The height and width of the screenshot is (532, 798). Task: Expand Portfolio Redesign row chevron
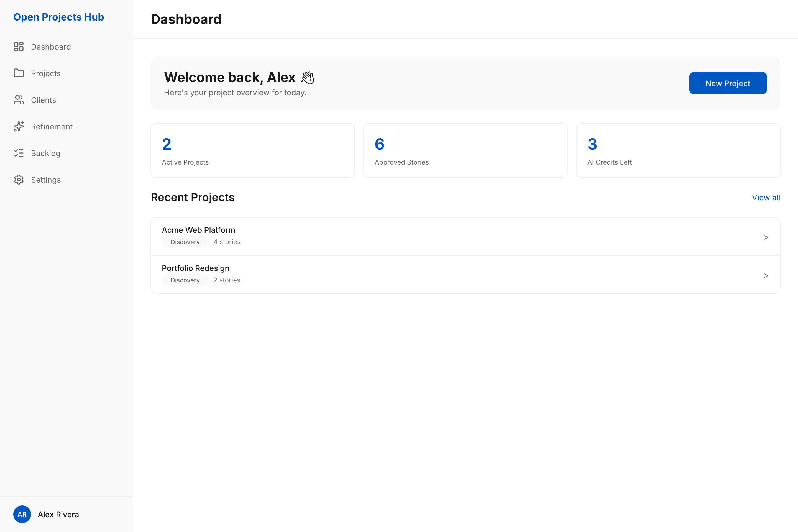pos(766,275)
